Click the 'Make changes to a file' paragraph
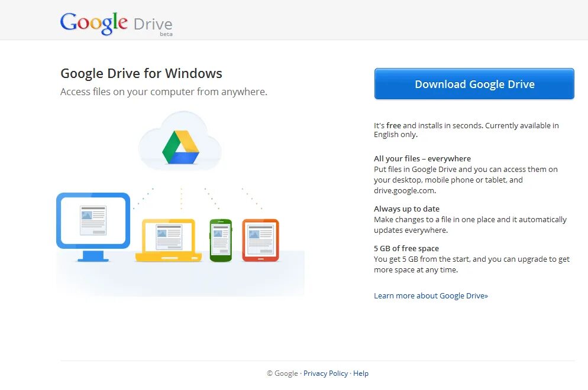The image size is (588, 390). [x=470, y=225]
